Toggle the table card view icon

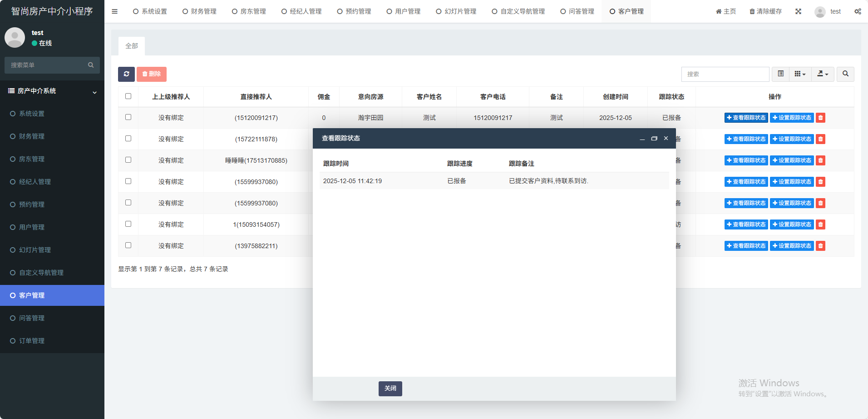(780, 74)
